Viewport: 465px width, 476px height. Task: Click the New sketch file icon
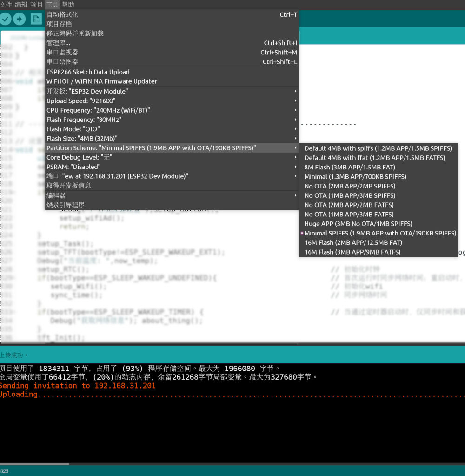pos(36,19)
